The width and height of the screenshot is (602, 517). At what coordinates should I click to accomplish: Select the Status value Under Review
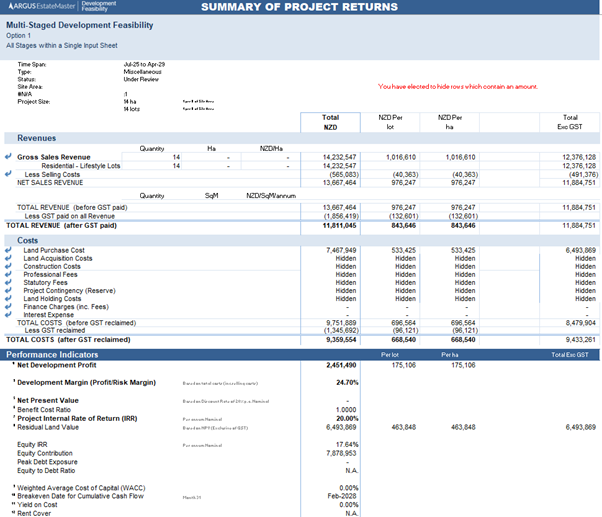(141, 79)
